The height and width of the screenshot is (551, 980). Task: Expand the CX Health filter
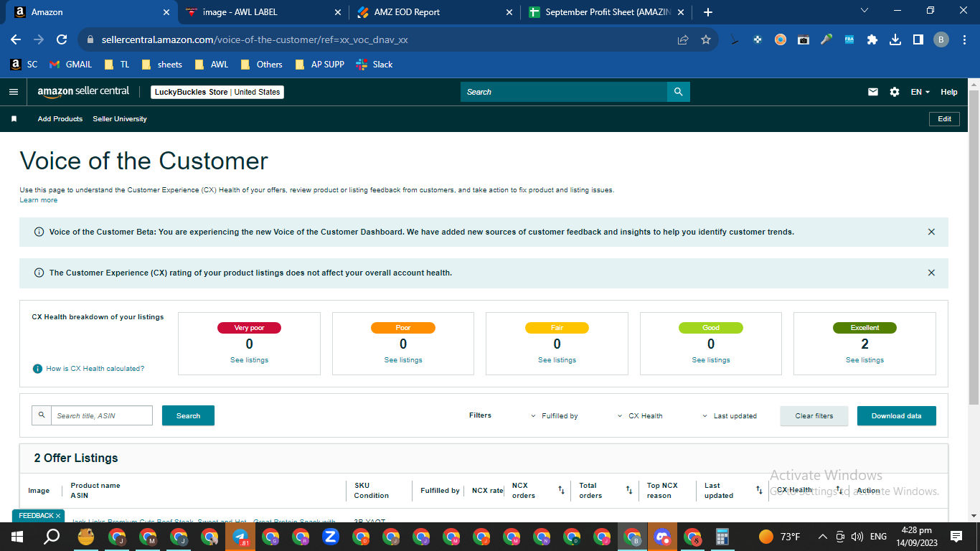point(640,416)
